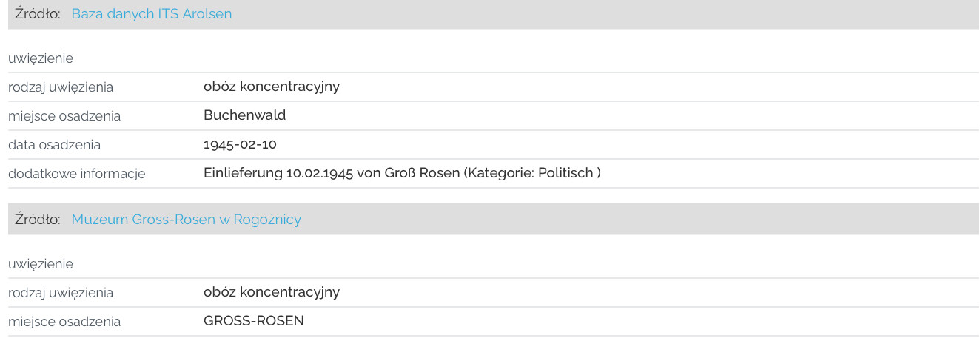Screen dimensions: 980x355
Task: Select the GROSS-ROSEN place value
Action: point(254,321)
